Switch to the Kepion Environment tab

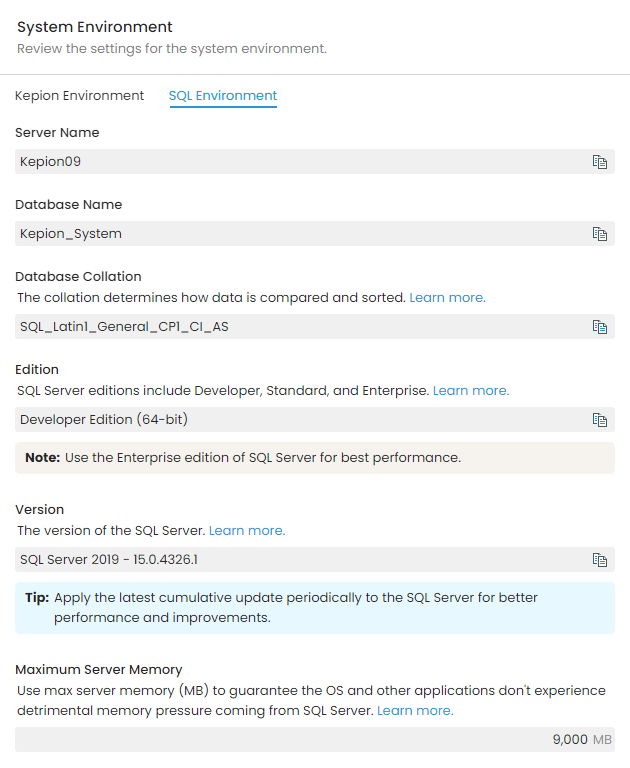coord(79,96)
